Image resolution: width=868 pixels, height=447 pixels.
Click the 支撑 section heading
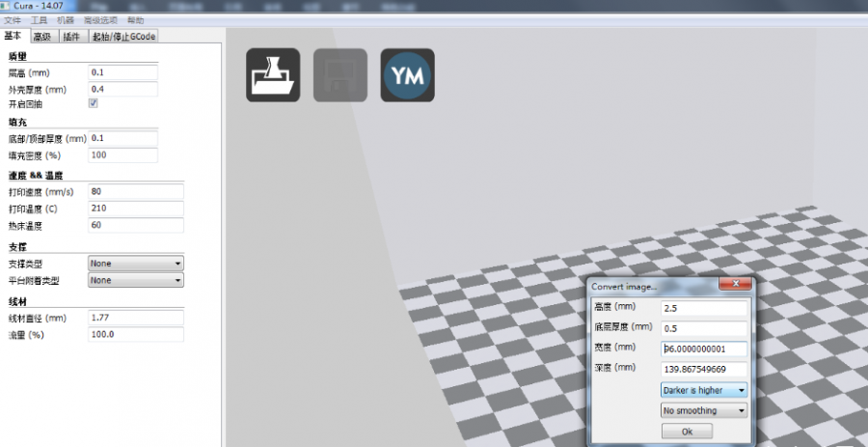pyautogui.click(x=17, y=246)
